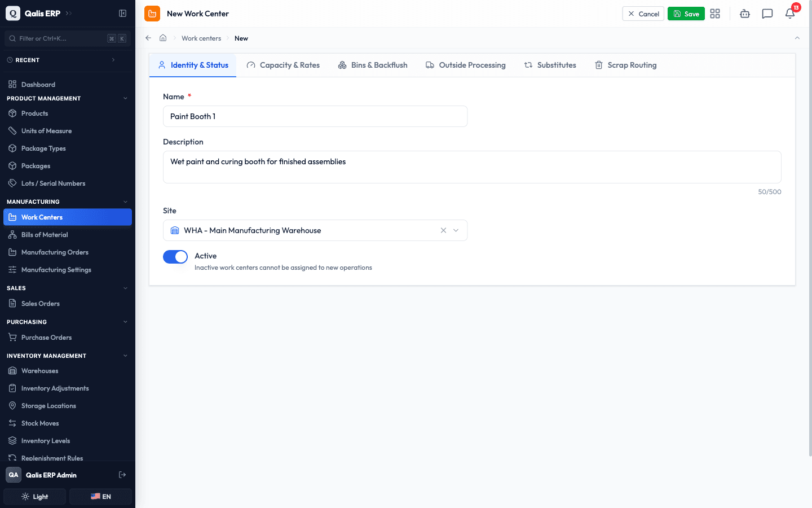The height and width of the screenshot is (508, 812).
Task: Open Inventory Levels
Action: [68, 441]
